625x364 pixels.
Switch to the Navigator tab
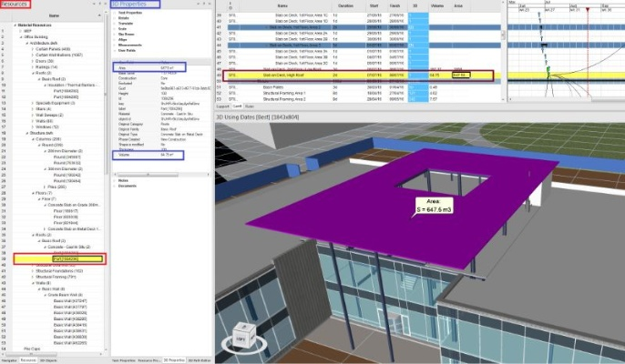point(9,360)
